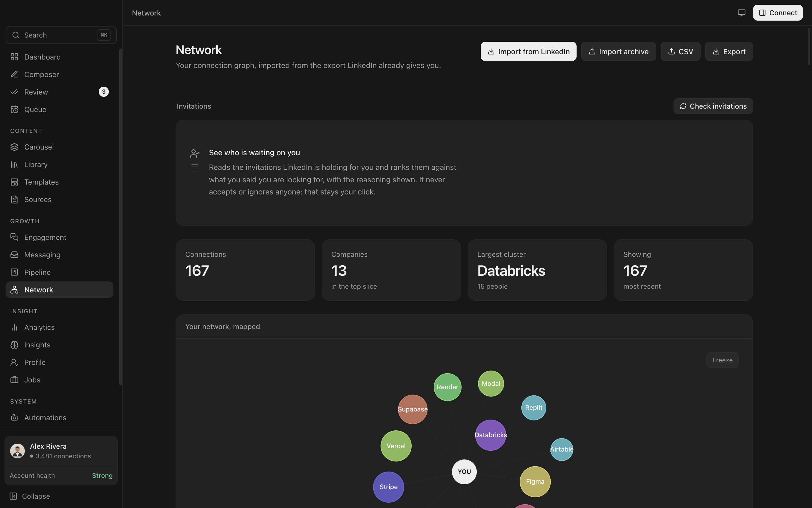Collapse the sidebar
The width and height of the screenshot is (812, 508).
tap(30, 496)
